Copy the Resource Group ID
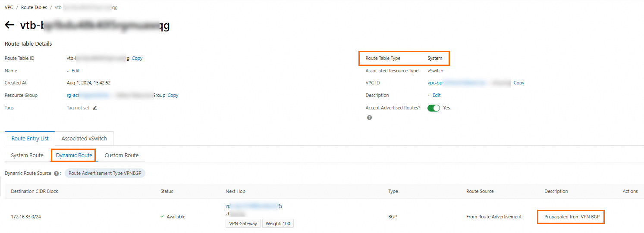The width and height of the screenshot is (644, 233). (x=173, y=95)
